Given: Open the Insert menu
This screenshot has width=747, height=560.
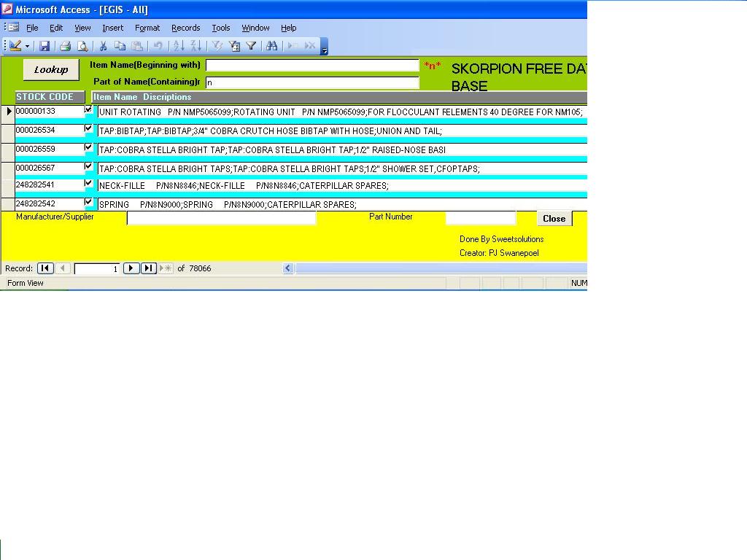Looking at the screenshot, I should [113, 28].
